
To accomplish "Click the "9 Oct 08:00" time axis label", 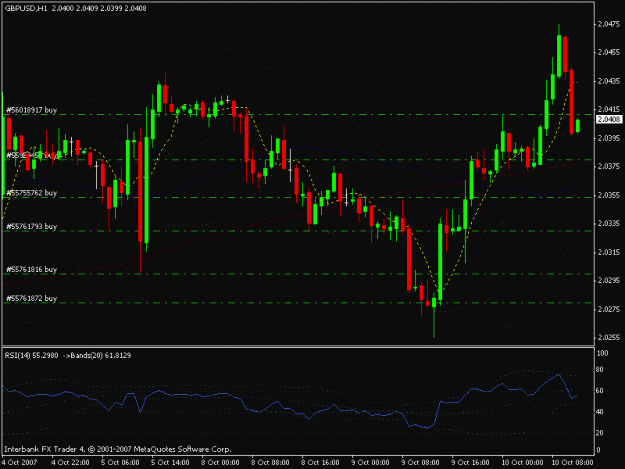I will coord(420,462).
